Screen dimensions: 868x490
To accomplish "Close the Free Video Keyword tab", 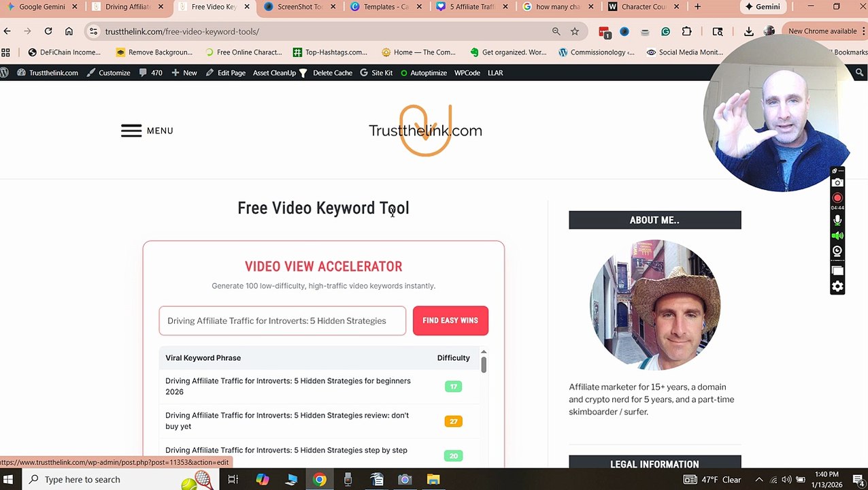I will [247, 7].
